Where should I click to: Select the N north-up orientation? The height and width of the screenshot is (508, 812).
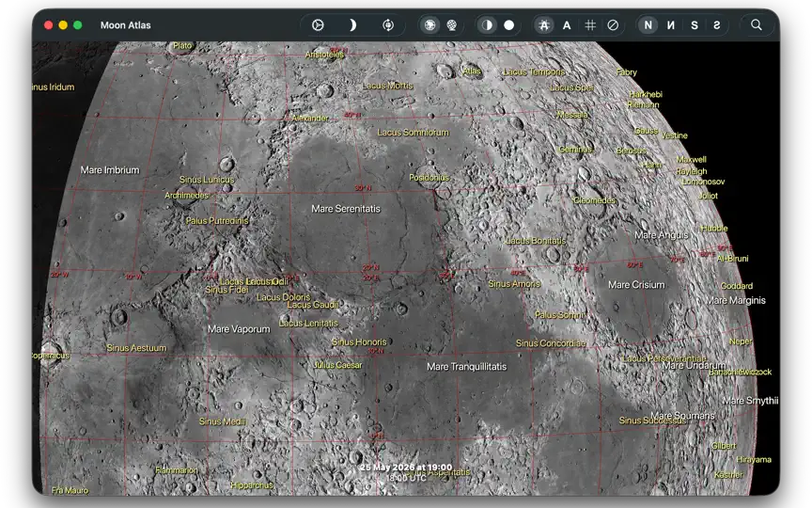tap(648, 24)
